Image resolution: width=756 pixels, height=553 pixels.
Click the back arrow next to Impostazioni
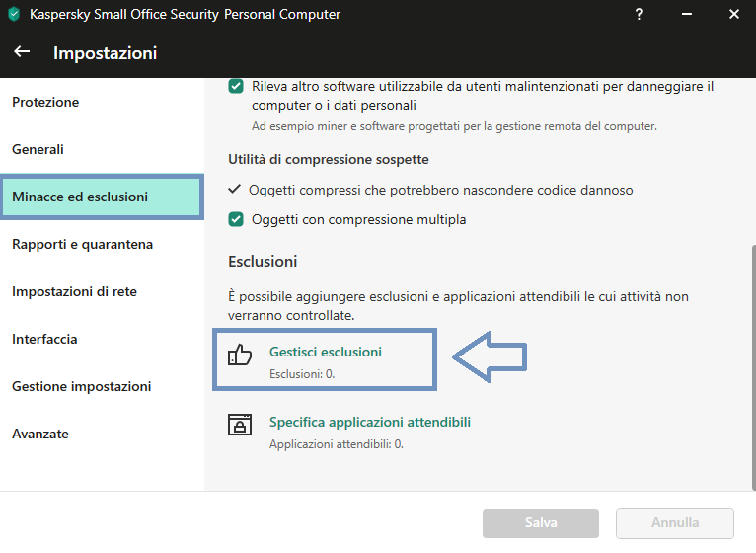click(x=22, y=51)
